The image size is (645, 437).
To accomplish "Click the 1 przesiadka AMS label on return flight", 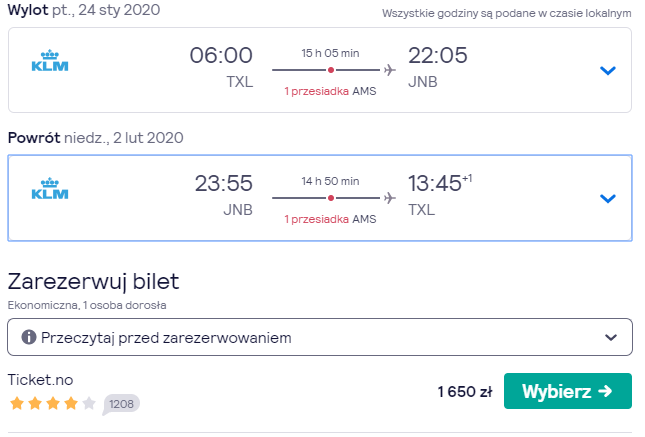I will point(330,219).
